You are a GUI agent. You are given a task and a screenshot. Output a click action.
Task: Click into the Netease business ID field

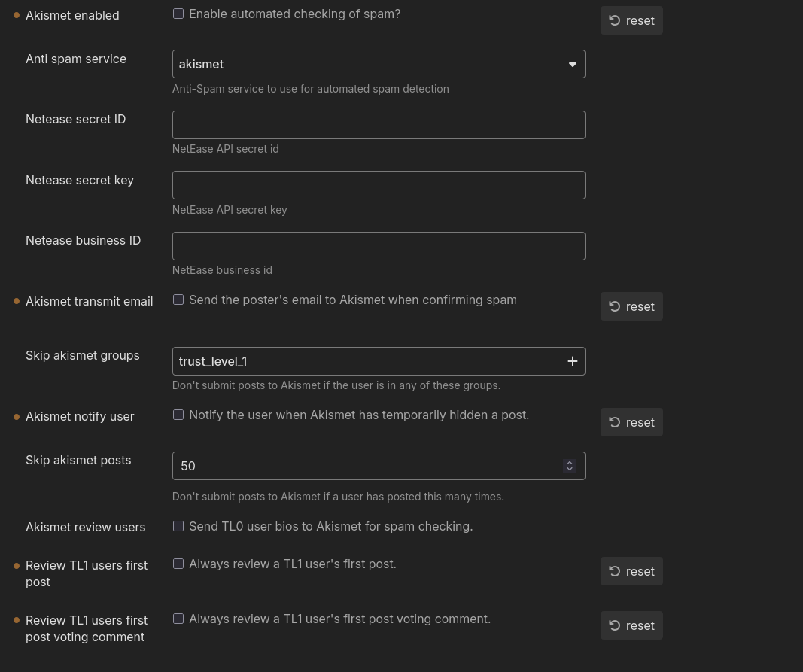point(378,246)
